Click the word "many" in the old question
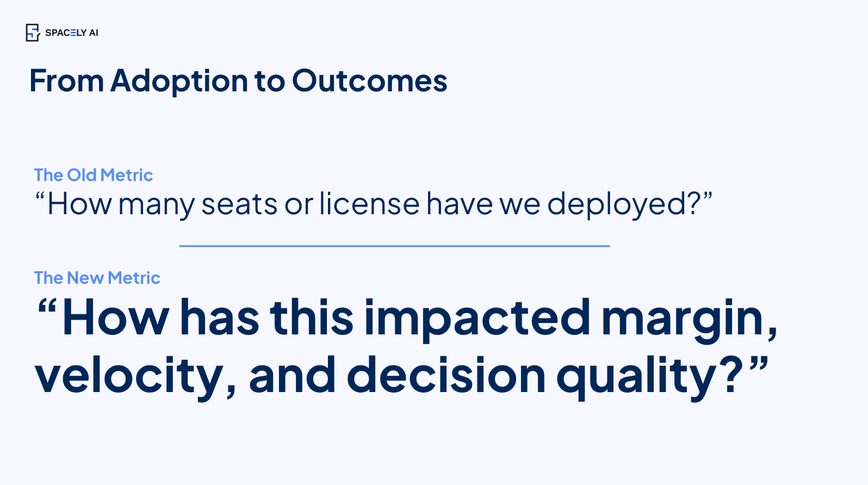868x485 pixels. tap(156, 206)
